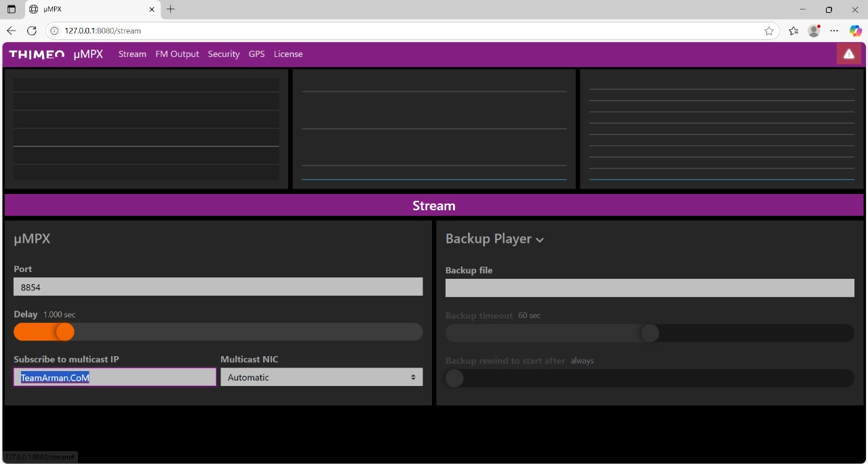Open the GPS settings link

pyautogui.click(x=256, y=54)
